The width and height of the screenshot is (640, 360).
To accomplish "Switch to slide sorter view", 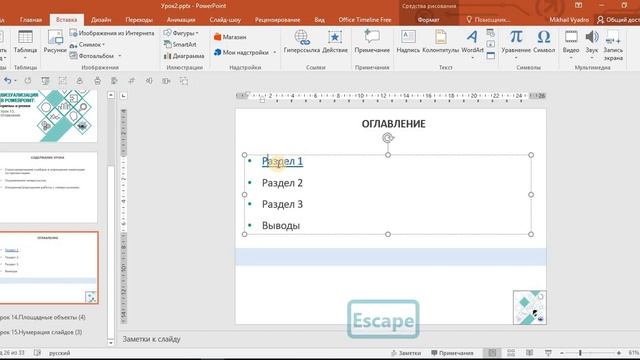I will coord(511,353).
